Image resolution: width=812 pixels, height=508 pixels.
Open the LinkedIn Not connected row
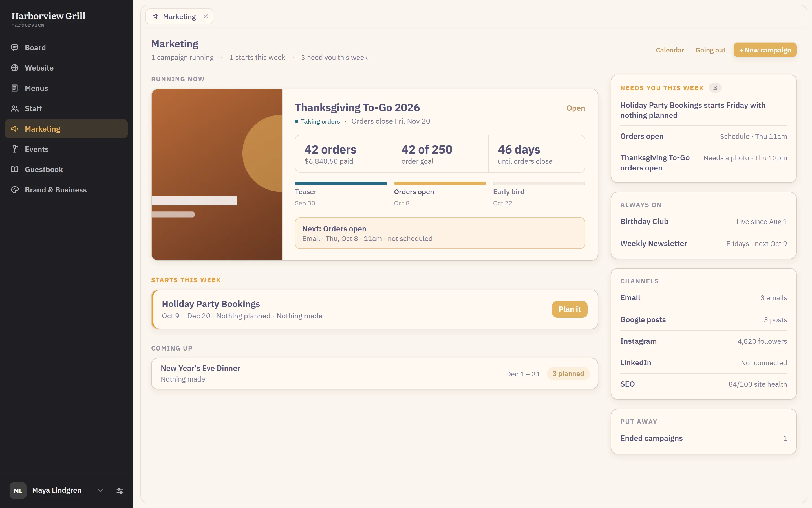click(x=703, y=363)
